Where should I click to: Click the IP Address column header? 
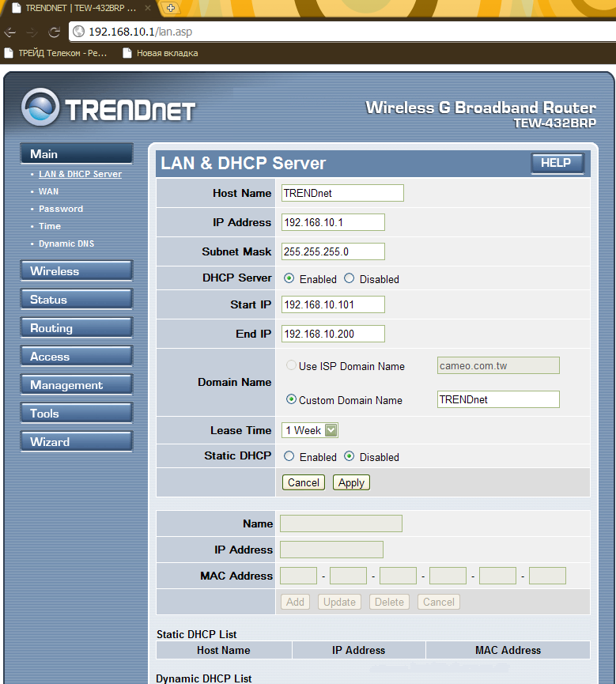(x=358, y=650)
